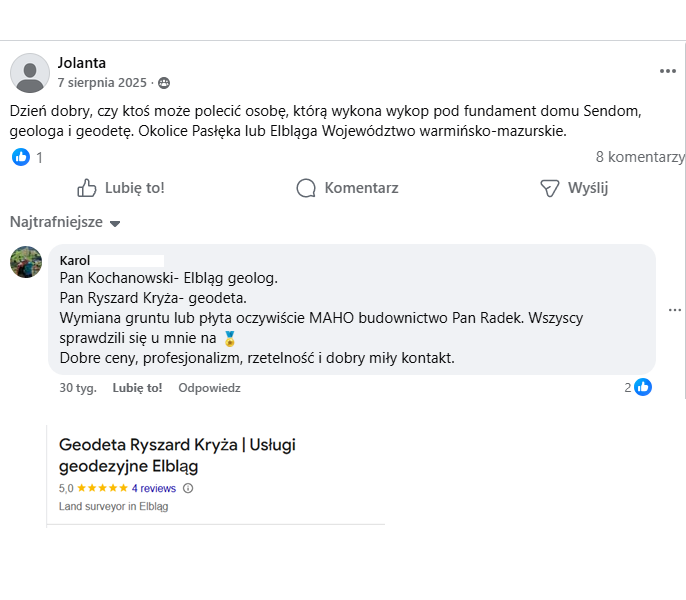The image size is (686, 600).
Task: Click the blue like reaction icon on post
Action: tap(21, 157)
